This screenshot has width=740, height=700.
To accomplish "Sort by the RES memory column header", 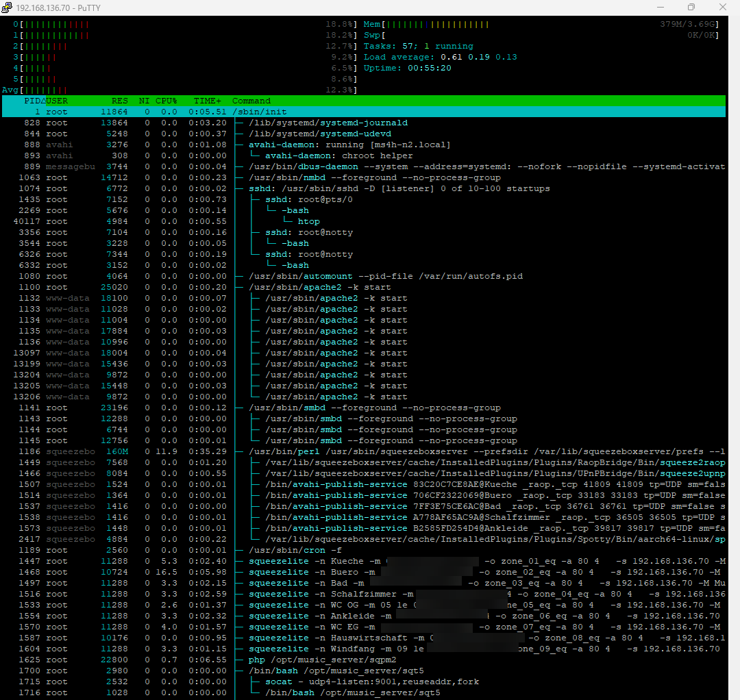I will point(119,101).
